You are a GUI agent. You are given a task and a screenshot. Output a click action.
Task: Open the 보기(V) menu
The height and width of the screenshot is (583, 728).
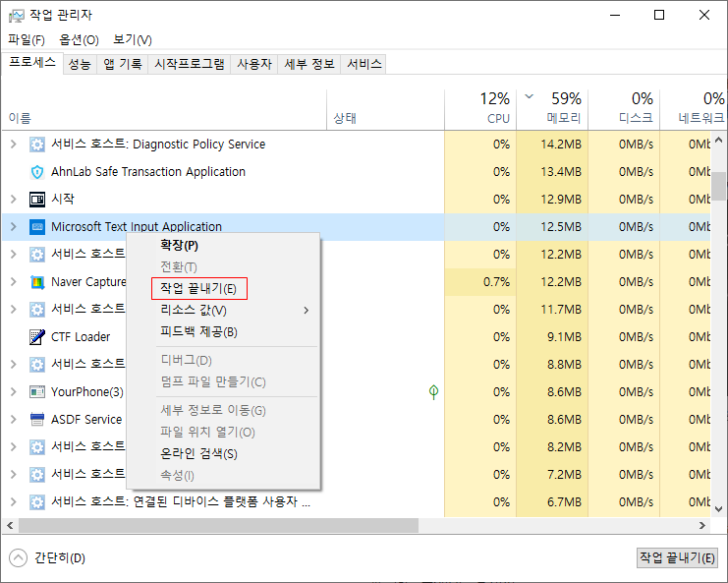click(133, 40)
